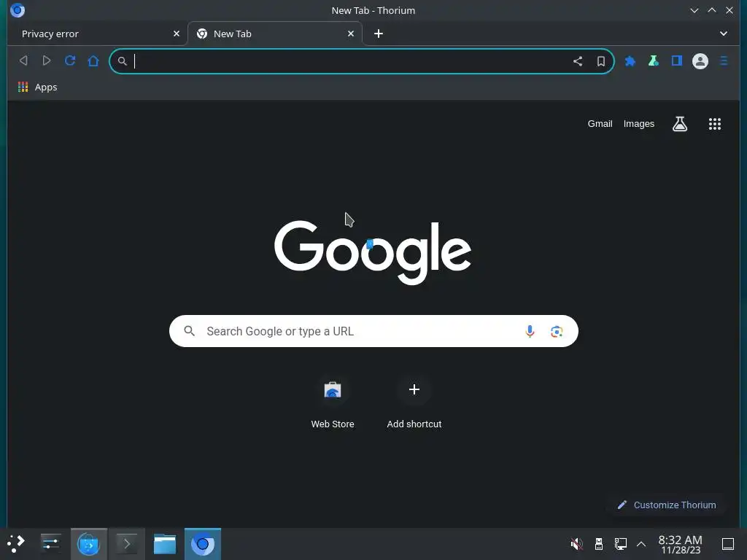Open removable devices tray icon

(x=599, y=543)
